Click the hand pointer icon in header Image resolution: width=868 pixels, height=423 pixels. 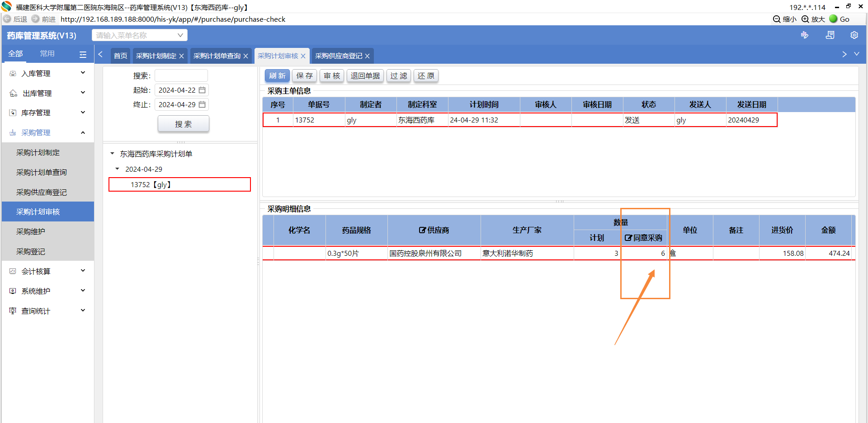805,35
